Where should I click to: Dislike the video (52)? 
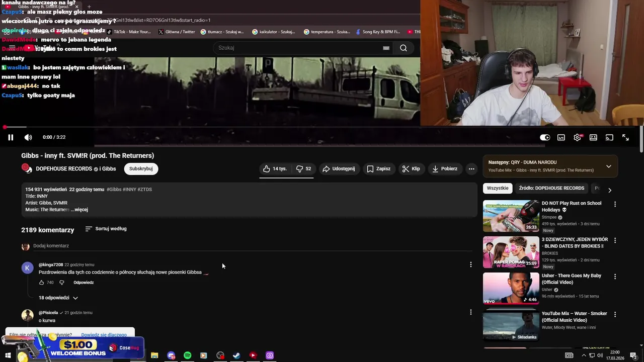(x=303, y=169)
